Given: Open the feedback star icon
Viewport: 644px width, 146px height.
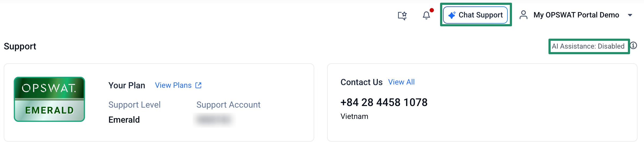Looking at the screenshot, I should click(402, 16).
